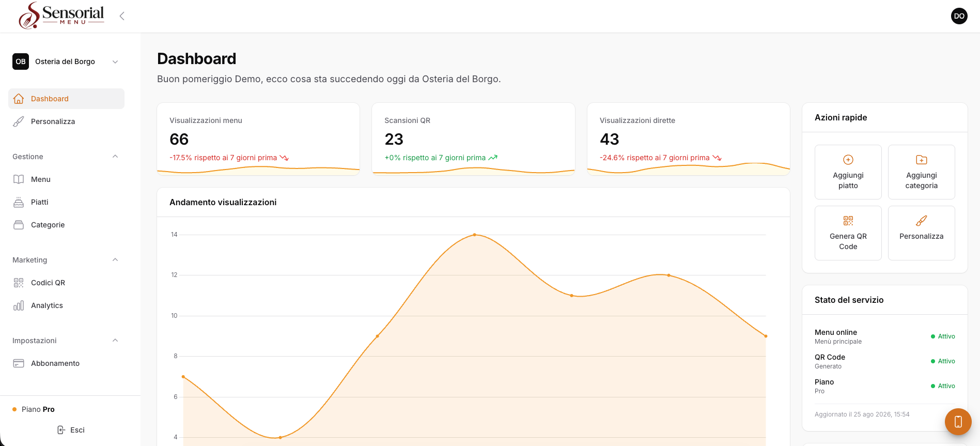
Task: Log out with the Esci button
Action: point(70,430)
